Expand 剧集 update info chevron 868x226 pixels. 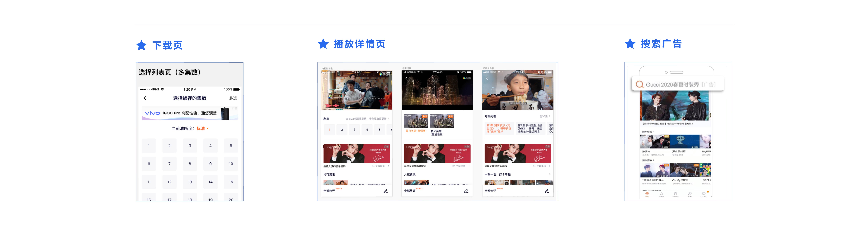[x=389, y=119]
